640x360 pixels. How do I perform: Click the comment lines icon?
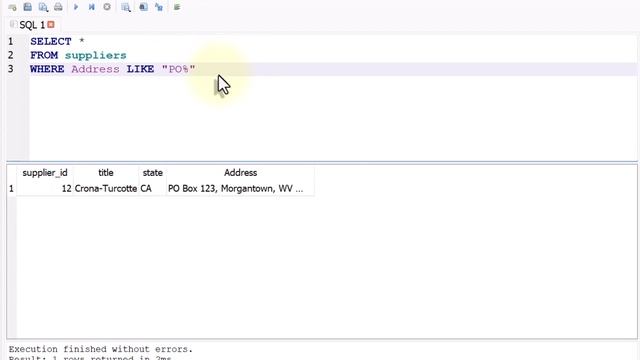[177, 7]
